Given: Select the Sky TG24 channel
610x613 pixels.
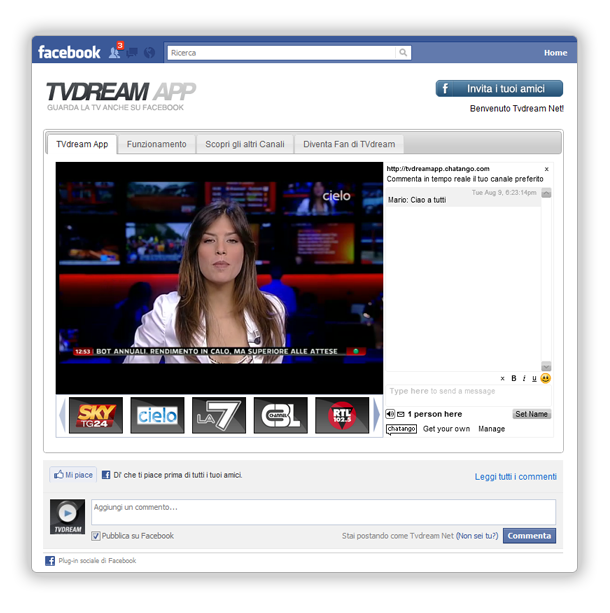Looking at the screenshot, I should [96, 415].
